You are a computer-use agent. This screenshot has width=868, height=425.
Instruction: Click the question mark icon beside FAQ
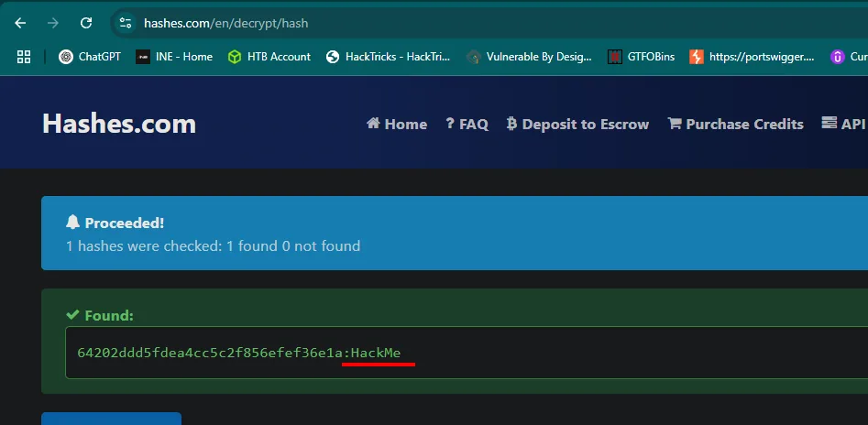pos(450,124)
